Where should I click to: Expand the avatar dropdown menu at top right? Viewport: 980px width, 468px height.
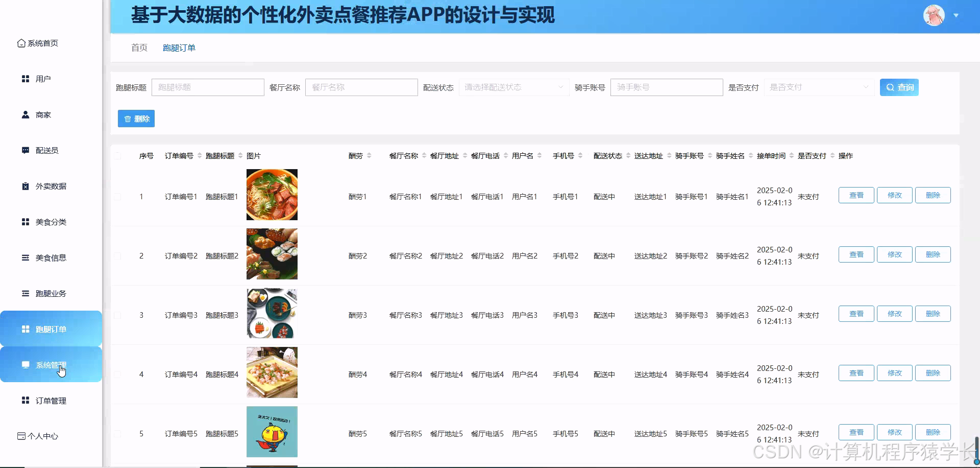[x=955, y=15]
